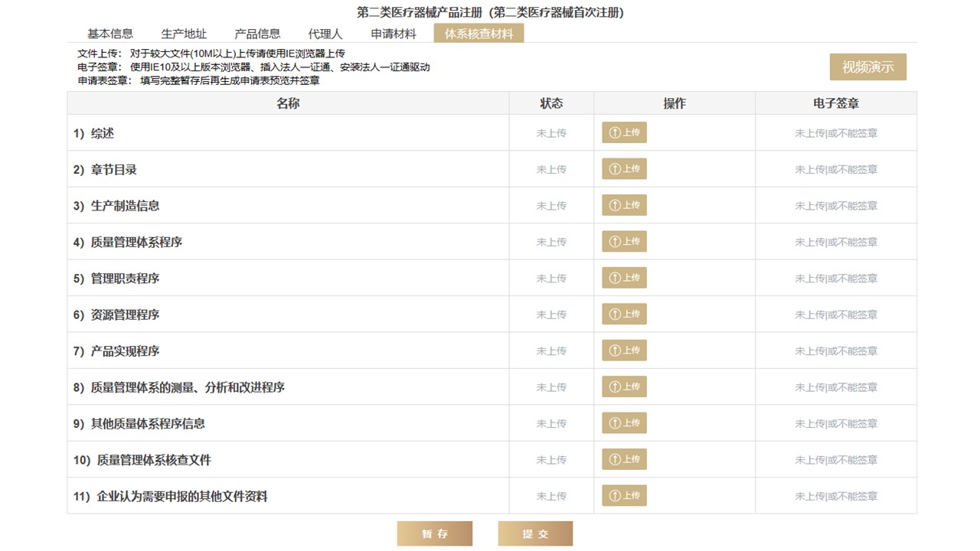Select the 代理人 tab
The image size is (980, 551).
(x=325, y=34)
